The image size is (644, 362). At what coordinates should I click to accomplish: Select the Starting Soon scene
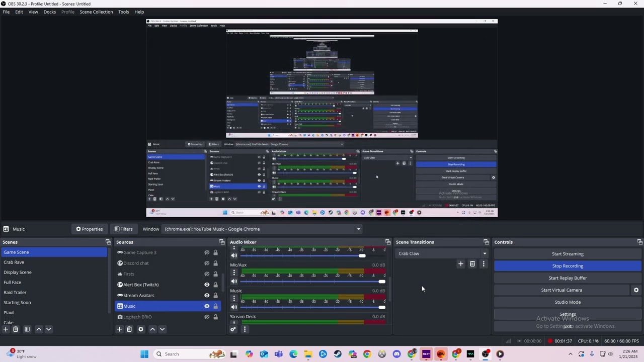click(x=54, y=303)
